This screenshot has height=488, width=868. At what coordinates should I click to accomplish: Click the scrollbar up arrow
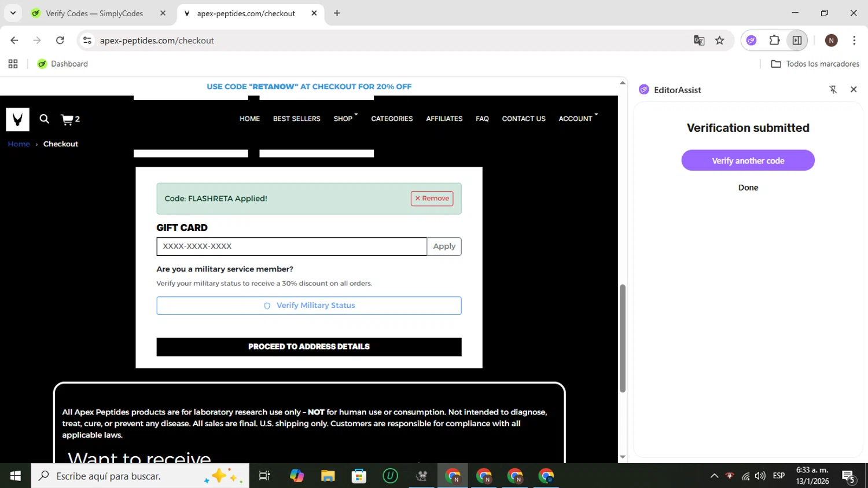pyautogui.click(x=623, y=83)
